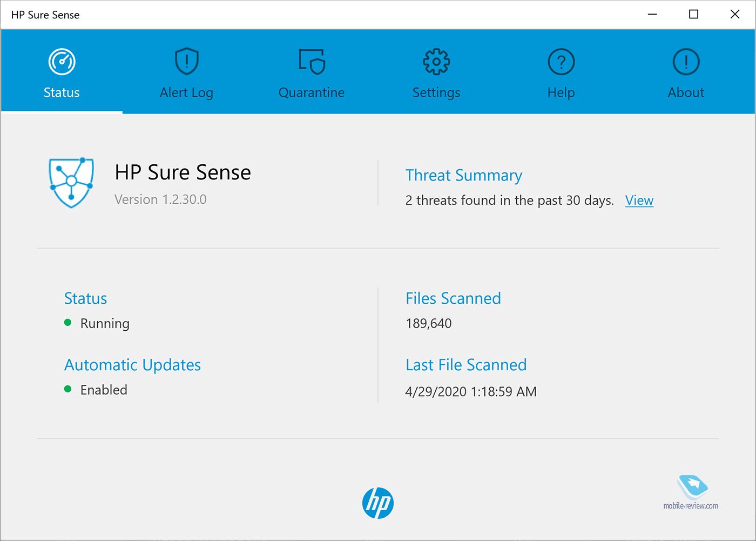This screenshot has height=541, width=756.
Task: Click the Files Scanned heading
Action: coord(453,298)
